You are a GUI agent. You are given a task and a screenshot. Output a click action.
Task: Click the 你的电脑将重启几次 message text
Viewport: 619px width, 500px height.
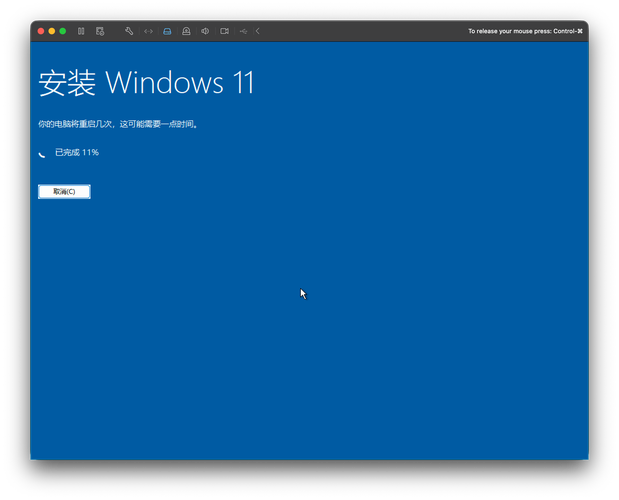[x=118, y=125]
